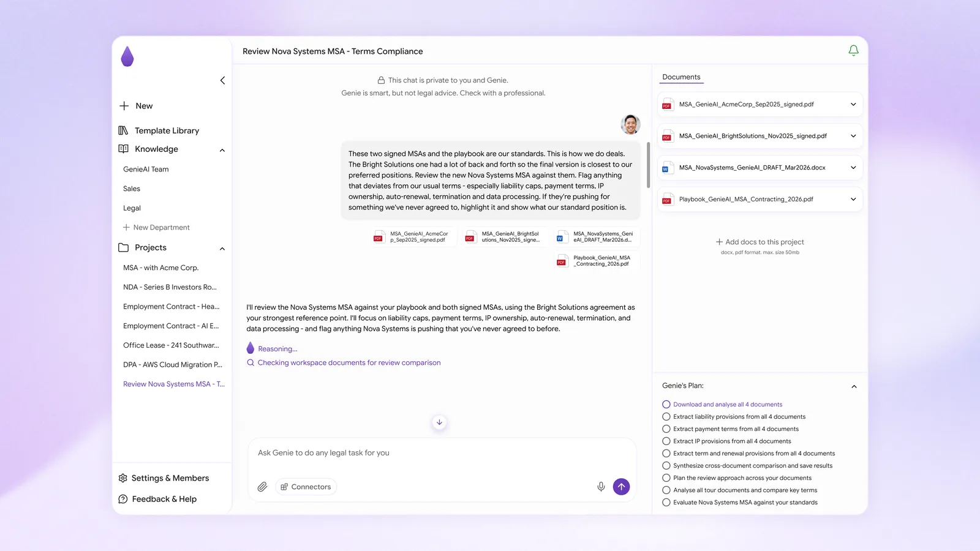Click Add docs to this project
The height and width of the screenshot is (551, 980).
(x=759, y=242)
